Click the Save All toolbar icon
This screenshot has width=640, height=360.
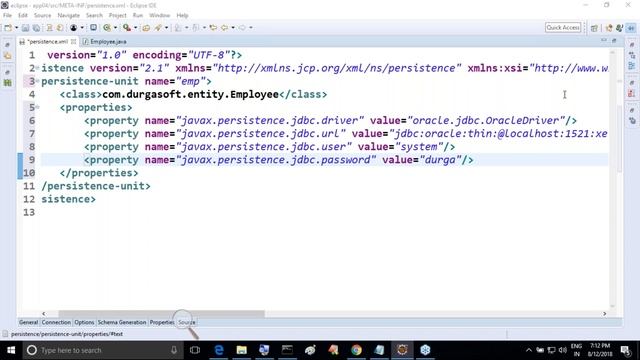coord(36,28)
